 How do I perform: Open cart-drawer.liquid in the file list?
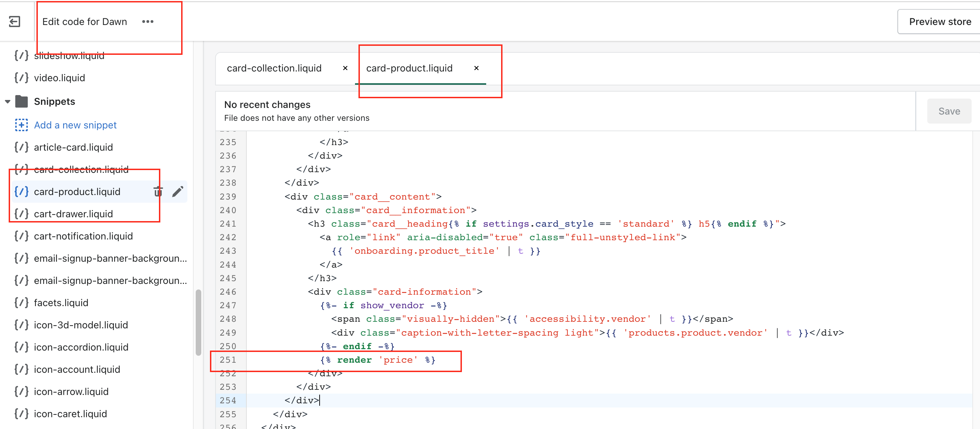(73, 214)
